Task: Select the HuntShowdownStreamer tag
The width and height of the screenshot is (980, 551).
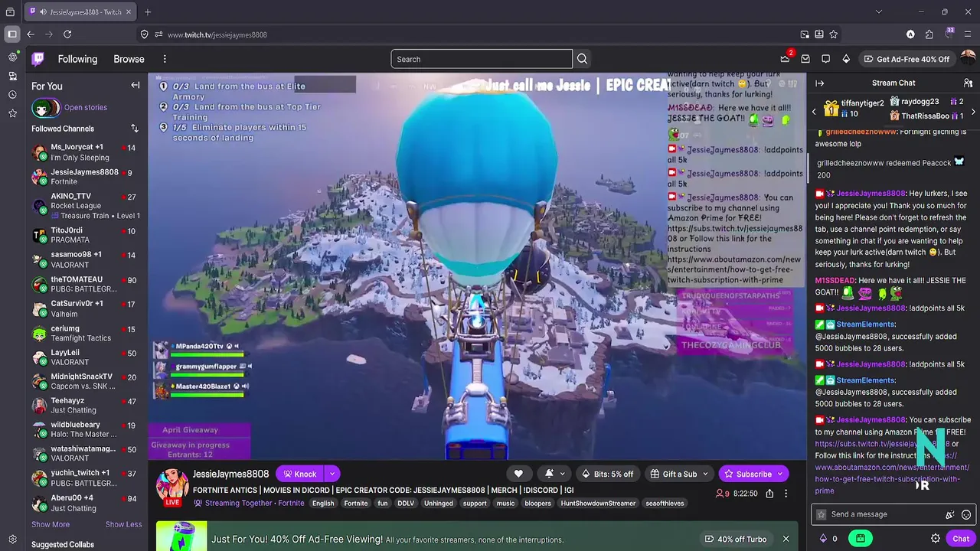Action: (x=598, y=504)
